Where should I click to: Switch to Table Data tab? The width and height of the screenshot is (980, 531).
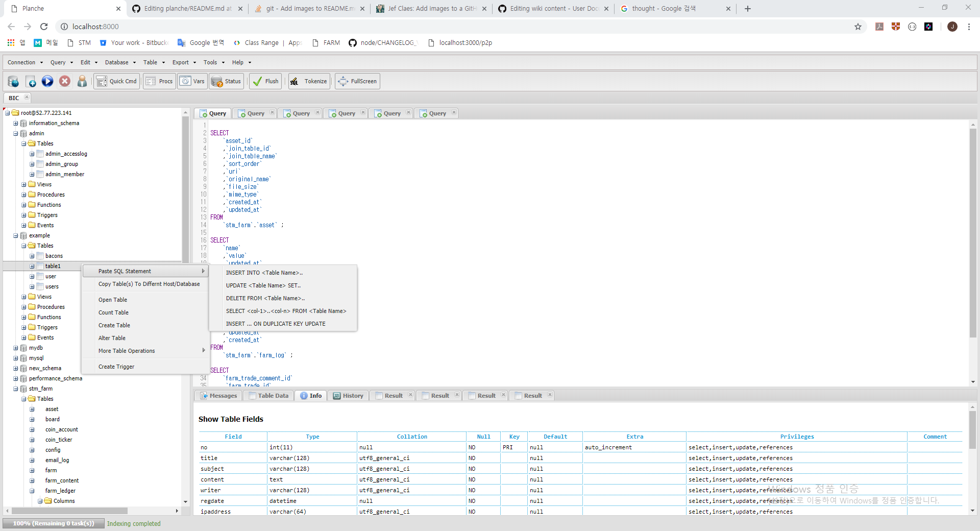(268, 396)
